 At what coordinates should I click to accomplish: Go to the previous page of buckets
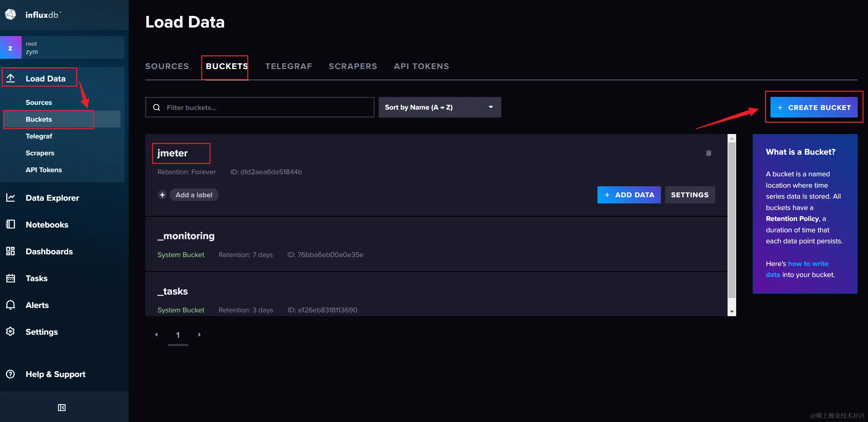[x=157, y=334]
